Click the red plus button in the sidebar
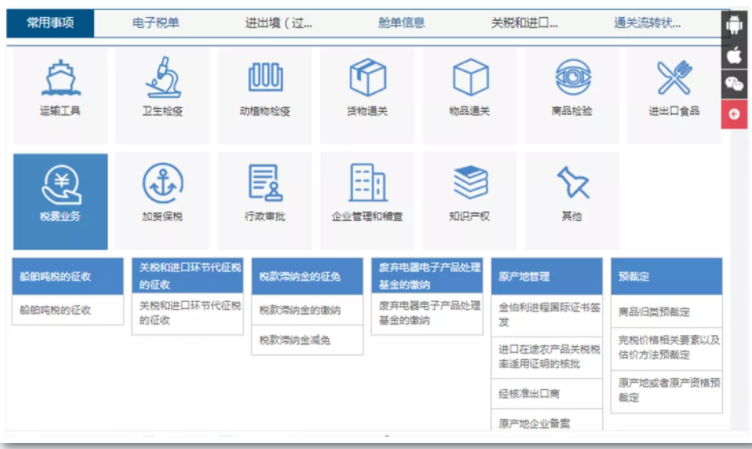Viewport: 752px width, 449px height. 735,114
